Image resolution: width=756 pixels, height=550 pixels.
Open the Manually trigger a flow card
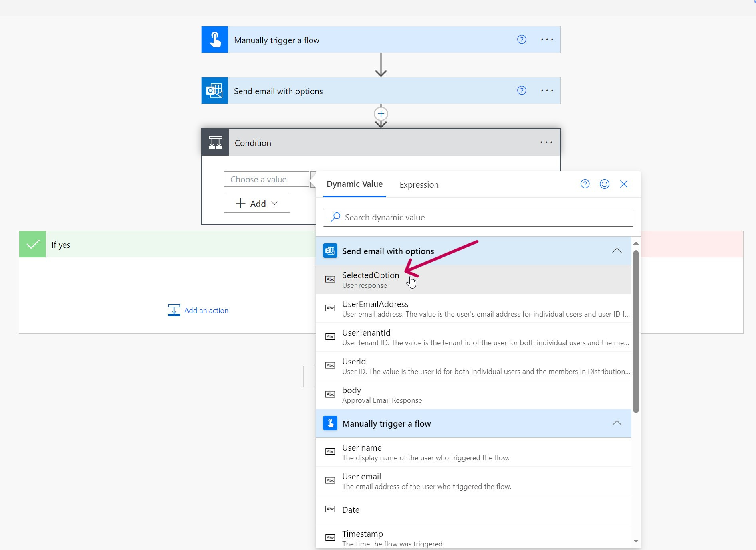[381, 40]
